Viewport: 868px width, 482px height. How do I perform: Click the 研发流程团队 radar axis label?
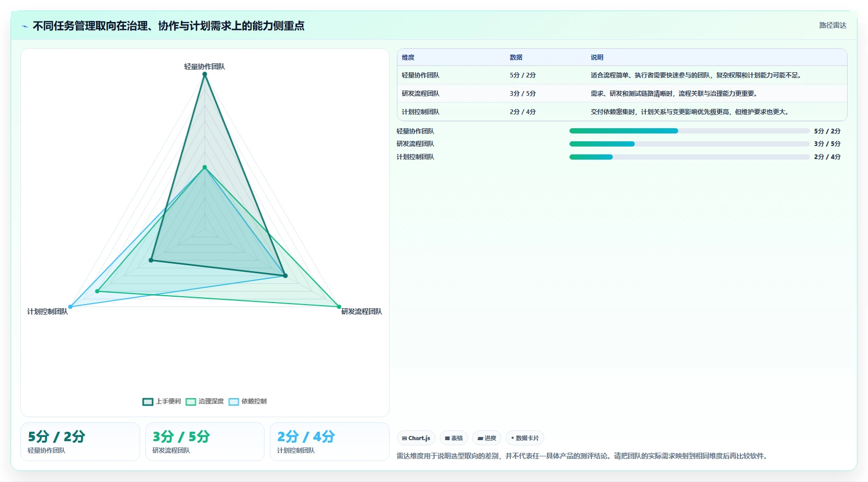(x=362, y=311)
